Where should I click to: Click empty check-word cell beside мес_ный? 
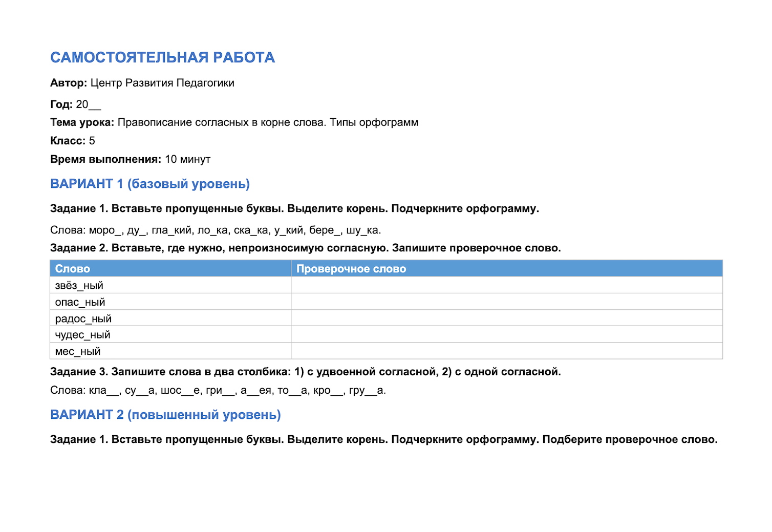point(507,351)
